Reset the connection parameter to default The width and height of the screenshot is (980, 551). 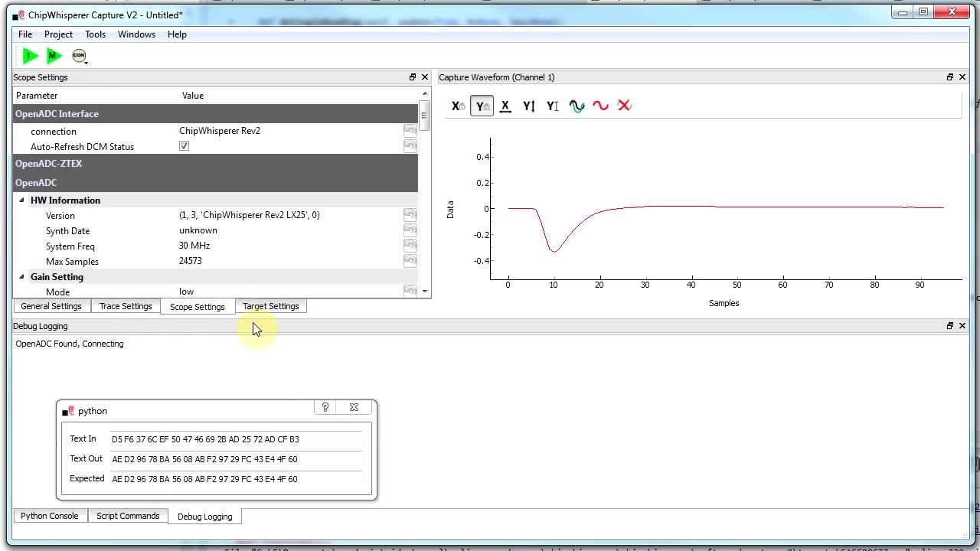(x=410, y=131)
